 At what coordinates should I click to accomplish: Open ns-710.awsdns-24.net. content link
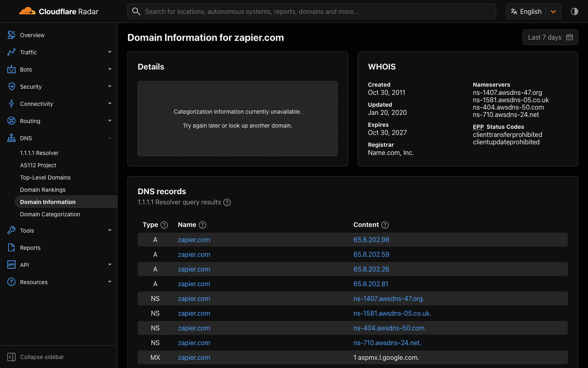point(388,343)
